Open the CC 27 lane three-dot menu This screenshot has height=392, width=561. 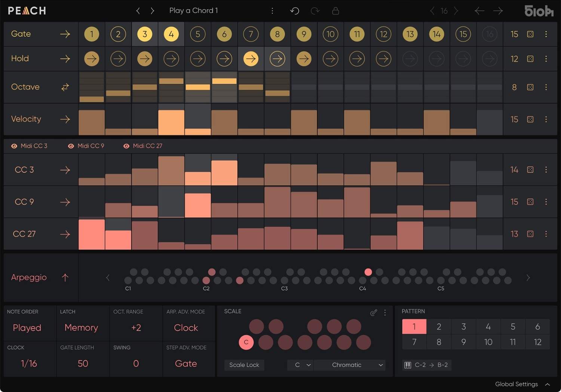point(546,234)
